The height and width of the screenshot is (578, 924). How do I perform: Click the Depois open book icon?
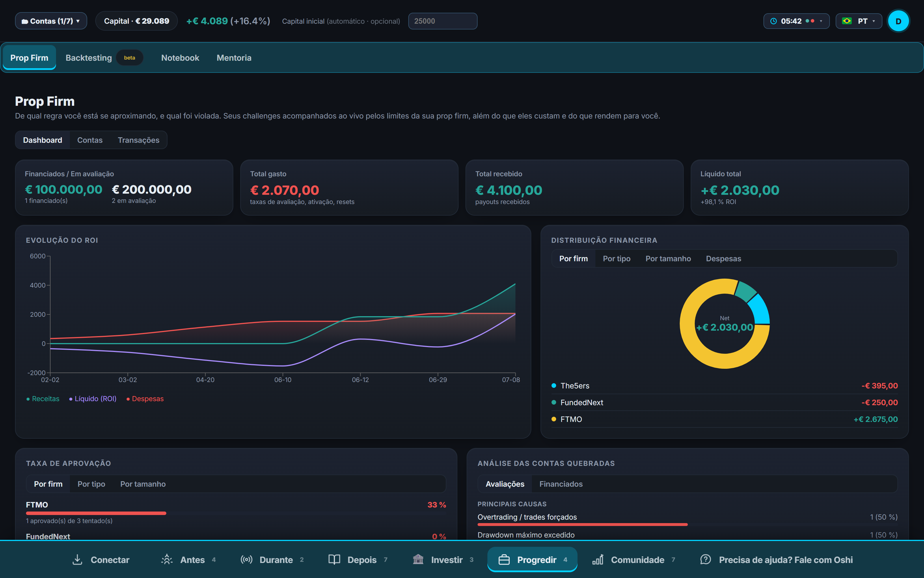tap(334, 560)
